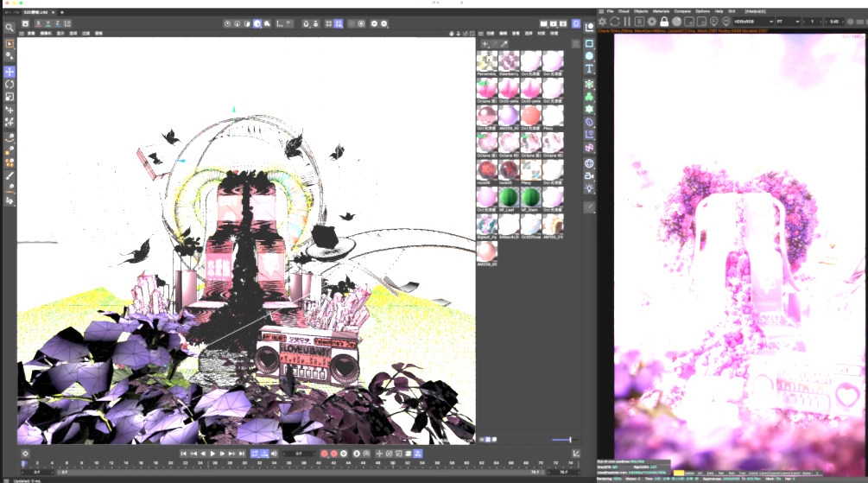Click the text spline T icon
This screenshot has width=868, height=483.
(x=589, y=68)
